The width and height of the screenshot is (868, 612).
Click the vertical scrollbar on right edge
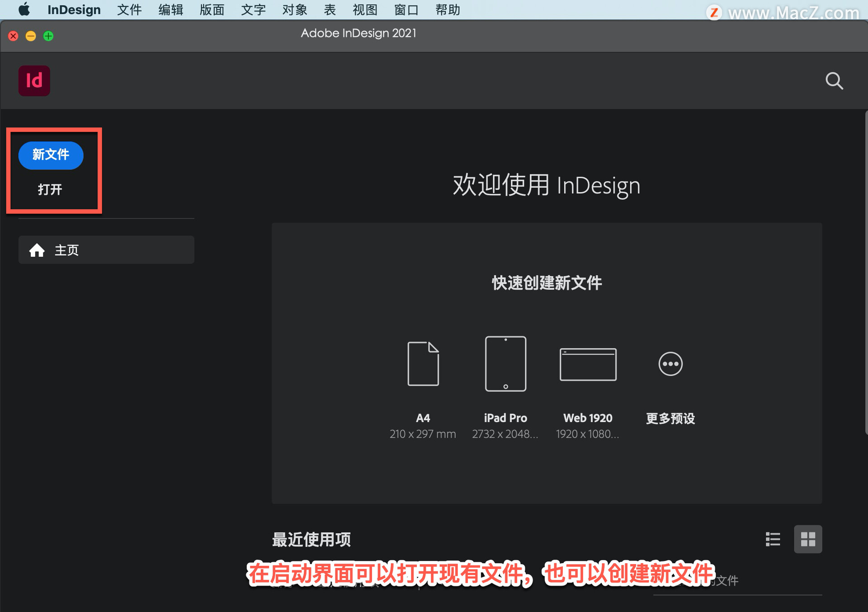pos(866,271)
